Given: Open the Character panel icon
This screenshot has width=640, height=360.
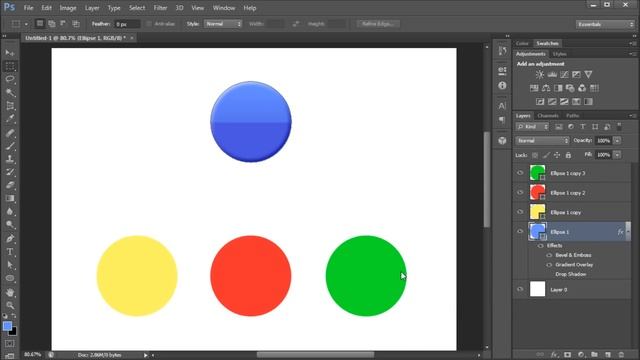Looking at the screenshot, I should click(502, 106).
